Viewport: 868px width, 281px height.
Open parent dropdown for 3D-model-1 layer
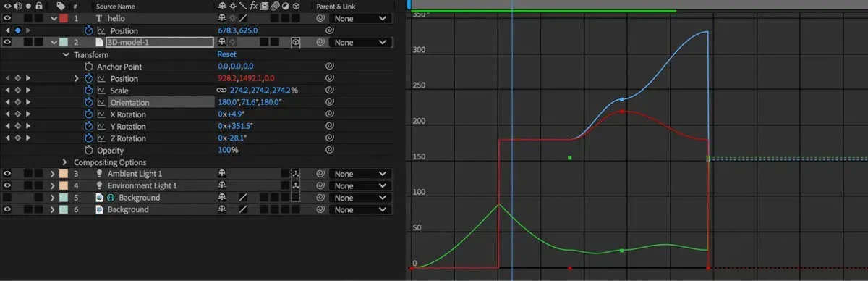[359, 42]
